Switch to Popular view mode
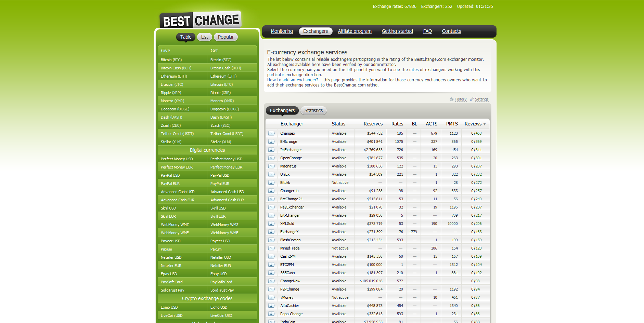The image size is (644, 323). [x=226, y=37]
